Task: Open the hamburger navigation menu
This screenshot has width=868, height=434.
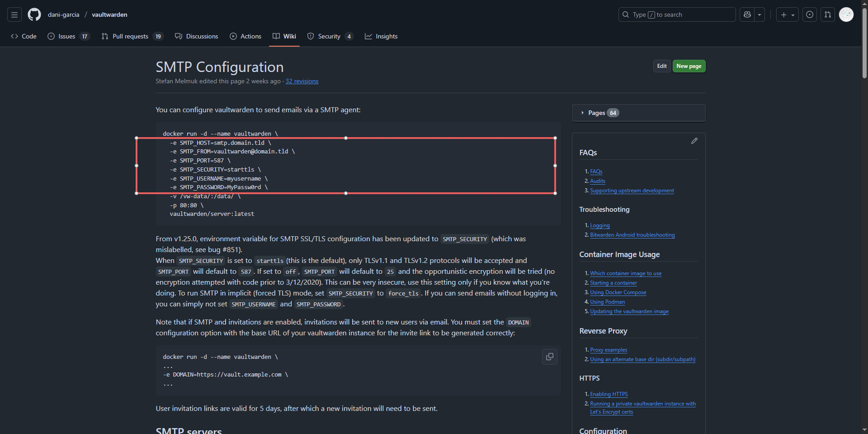Action: tap(14, 14)
